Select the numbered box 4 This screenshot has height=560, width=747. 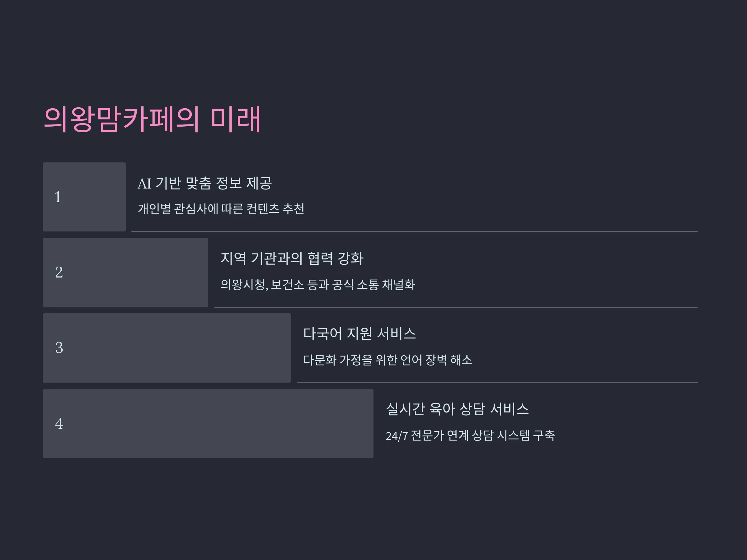[208, 423]
